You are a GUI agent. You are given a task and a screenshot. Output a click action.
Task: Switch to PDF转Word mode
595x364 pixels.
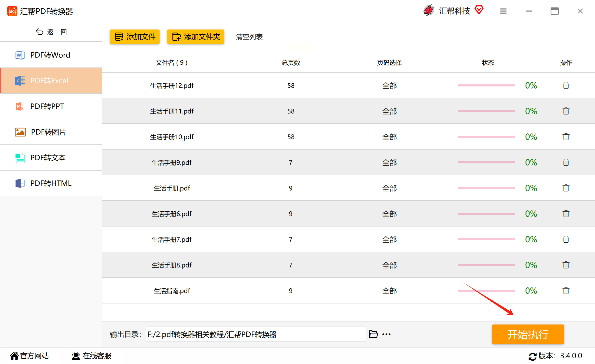click(x=51, y=55)
